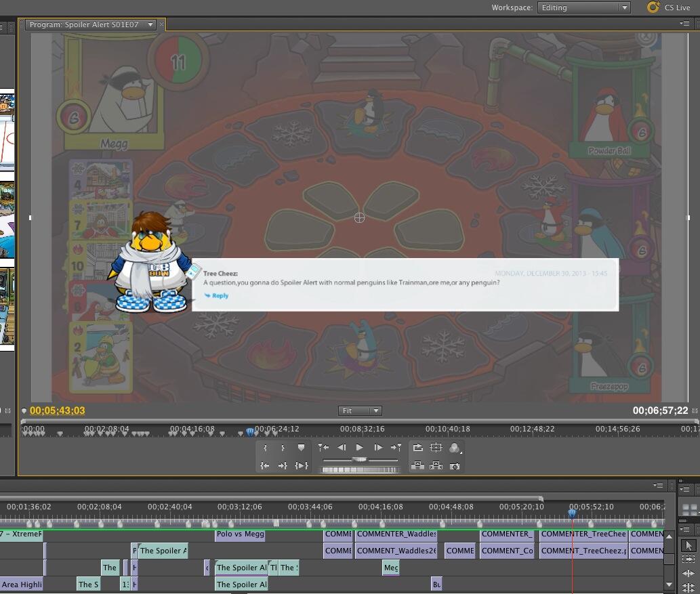
Task: Select the Ripple Edit tool
Action: (x=688, y=574)
